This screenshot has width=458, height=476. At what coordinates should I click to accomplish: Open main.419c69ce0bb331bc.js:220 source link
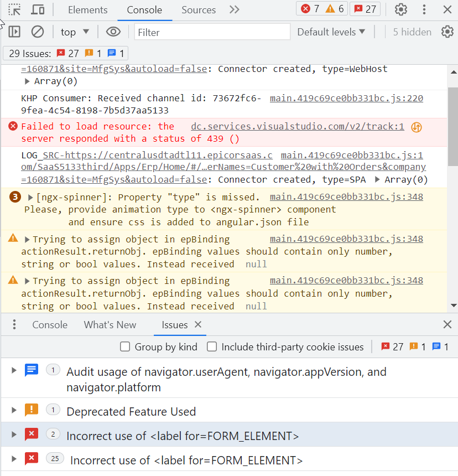coord(346,99)
